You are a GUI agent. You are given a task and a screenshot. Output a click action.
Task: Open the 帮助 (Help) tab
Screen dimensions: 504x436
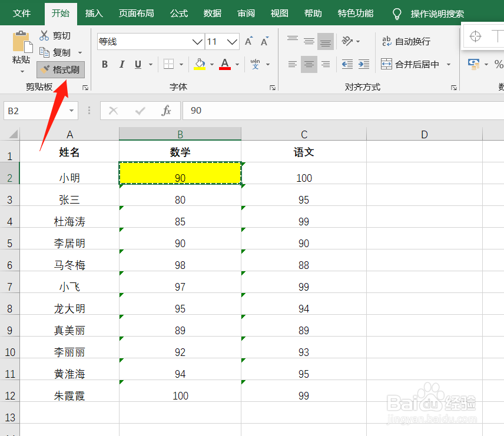click(x=313, y=13)
